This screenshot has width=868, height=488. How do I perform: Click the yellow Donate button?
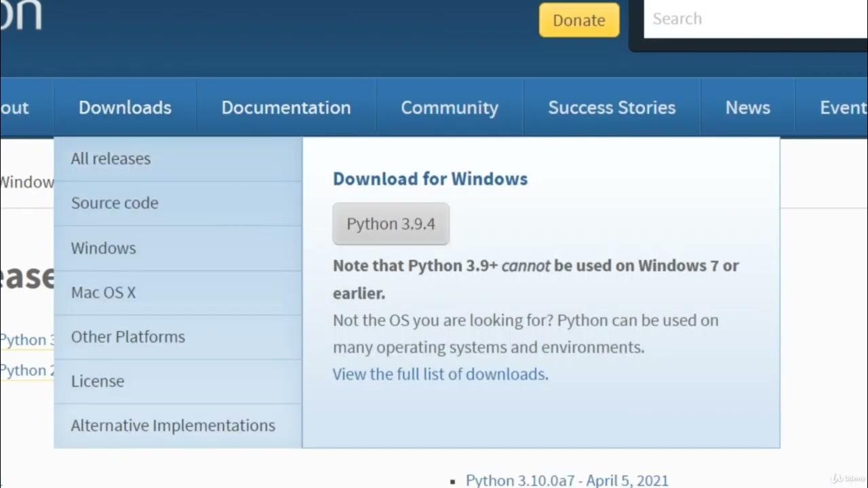579,20
